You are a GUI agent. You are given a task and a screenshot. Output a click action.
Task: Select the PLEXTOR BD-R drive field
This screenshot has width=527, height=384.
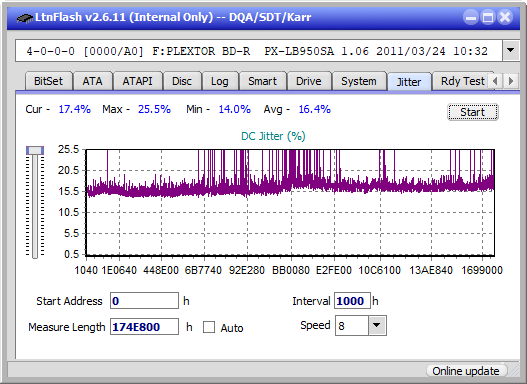[x=259, y=51]
